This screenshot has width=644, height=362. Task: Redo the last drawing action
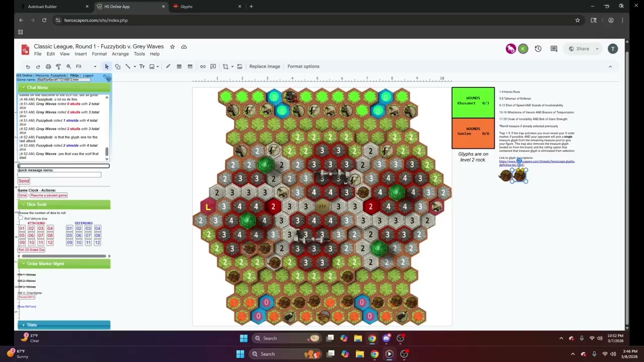pos(38,66)
